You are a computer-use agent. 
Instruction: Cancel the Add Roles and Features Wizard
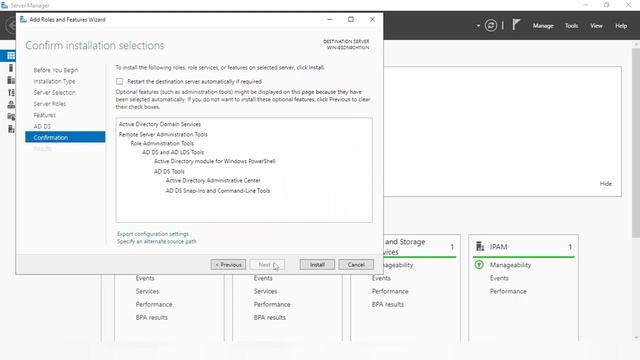tap(356, 264)
